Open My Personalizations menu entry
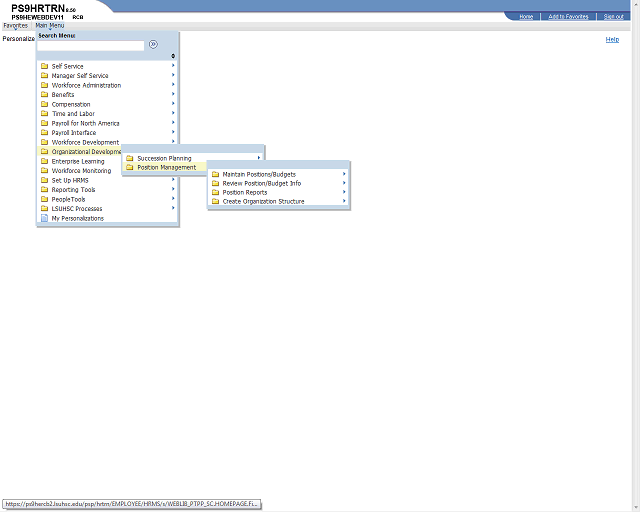Viewport: 640px width, 512px height. pos(78,218)
